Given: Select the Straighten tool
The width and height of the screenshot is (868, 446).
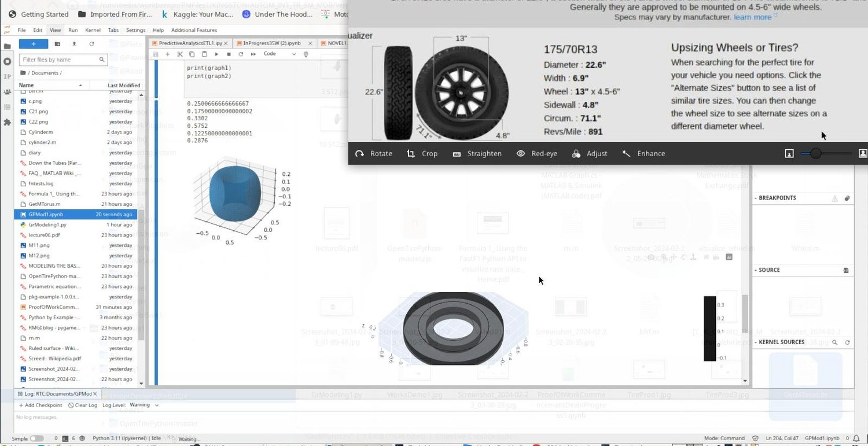Looking at the screenshot, I should click(477, 153).
